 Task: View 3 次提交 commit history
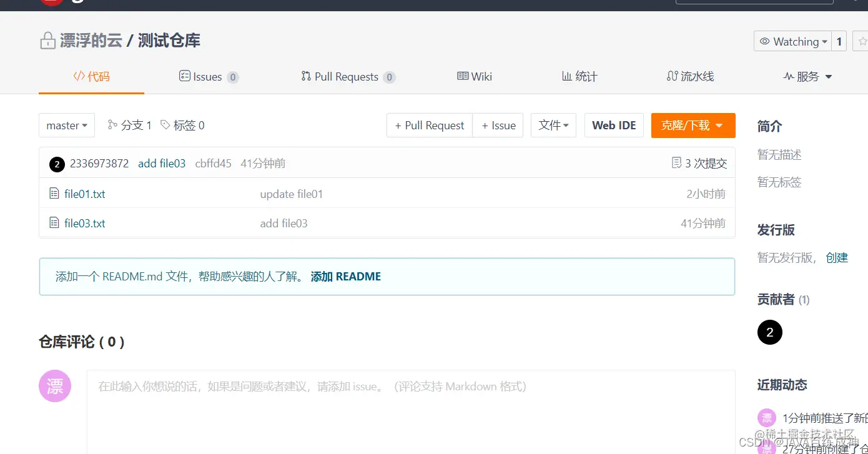699,164
